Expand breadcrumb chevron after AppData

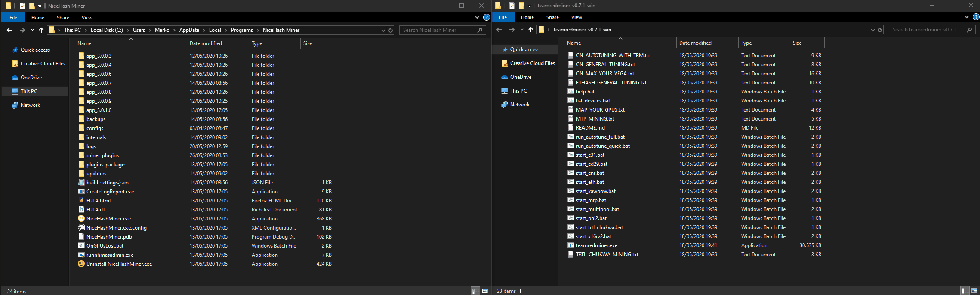(204, 30)
